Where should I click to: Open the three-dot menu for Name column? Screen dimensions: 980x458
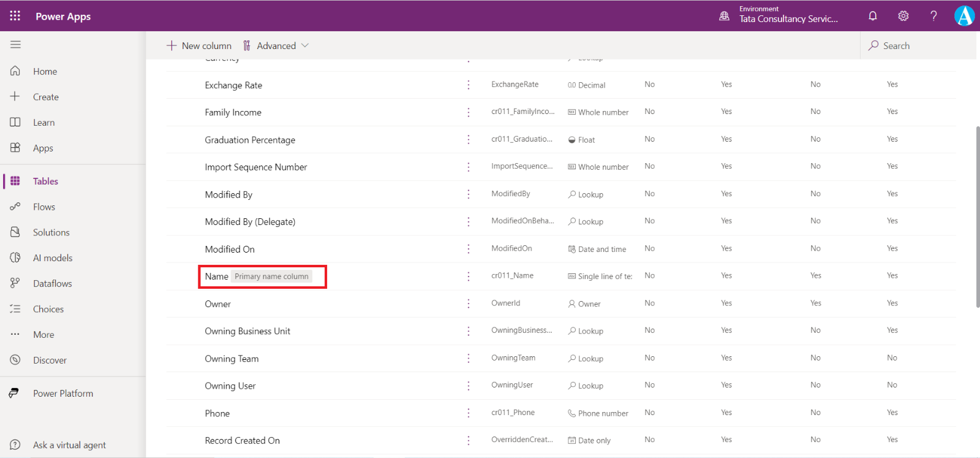click(x=469, y=277)
